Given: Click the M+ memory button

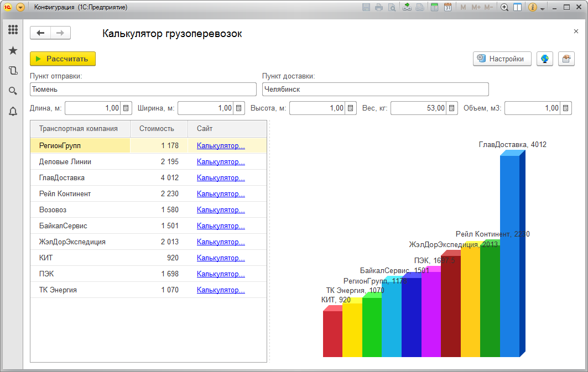Looking at the screenshot, I should [x=476, y=7].
